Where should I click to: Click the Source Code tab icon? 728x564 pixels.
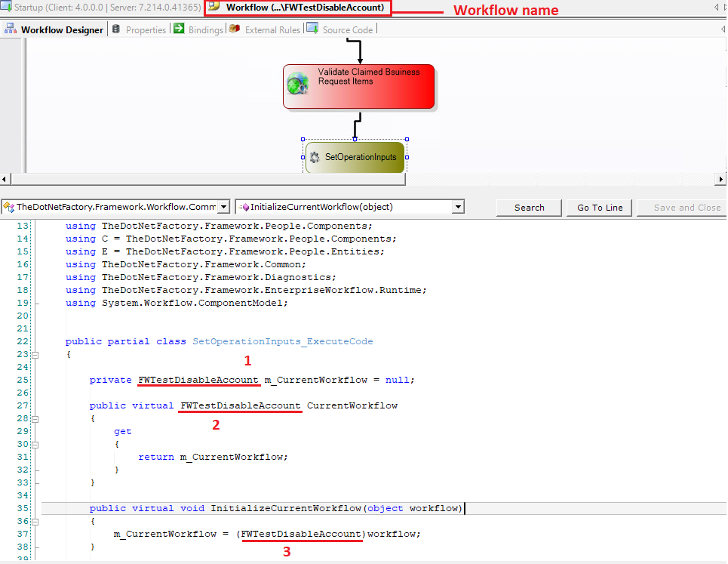click(x=312, y=29)
